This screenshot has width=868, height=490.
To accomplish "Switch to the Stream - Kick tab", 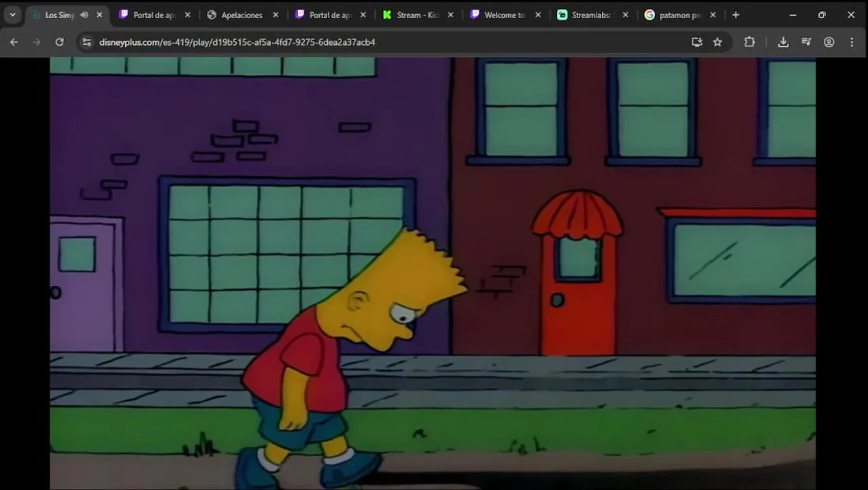I will coord(418,14).
